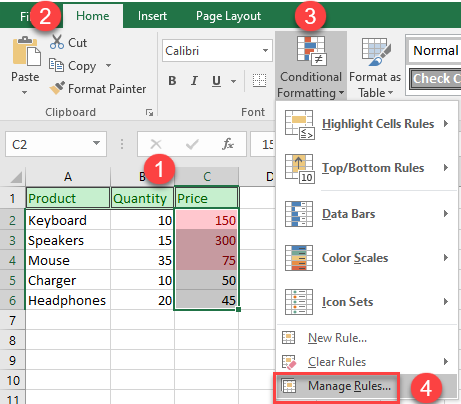Switch to the Home tab
461x404 pixels.
click(93, 16)
